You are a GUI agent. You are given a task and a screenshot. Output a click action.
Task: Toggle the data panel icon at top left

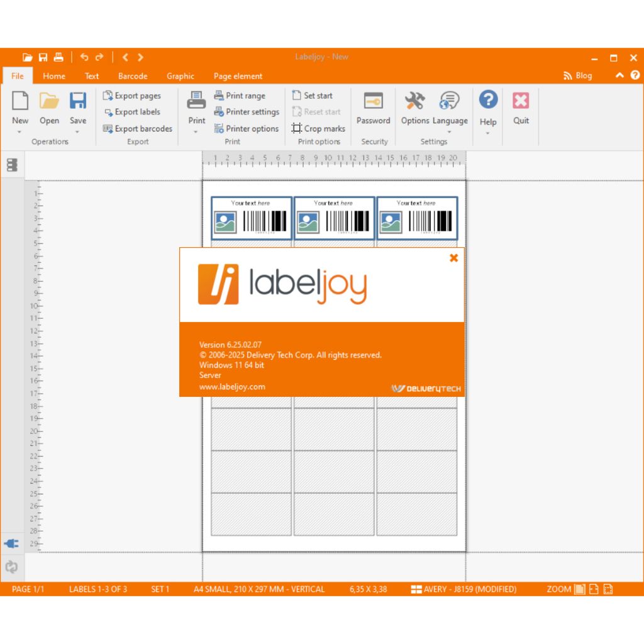[x=12, y=165]
